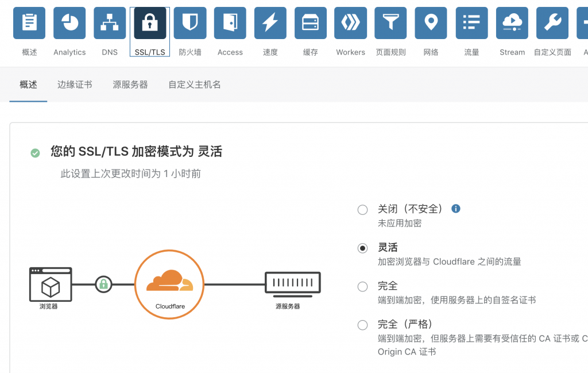The width and height of the screenshot is (588, 373).
Task: Open the 页面规则 funnel icon
Action: pyautogui.click(x=391, y=23)
